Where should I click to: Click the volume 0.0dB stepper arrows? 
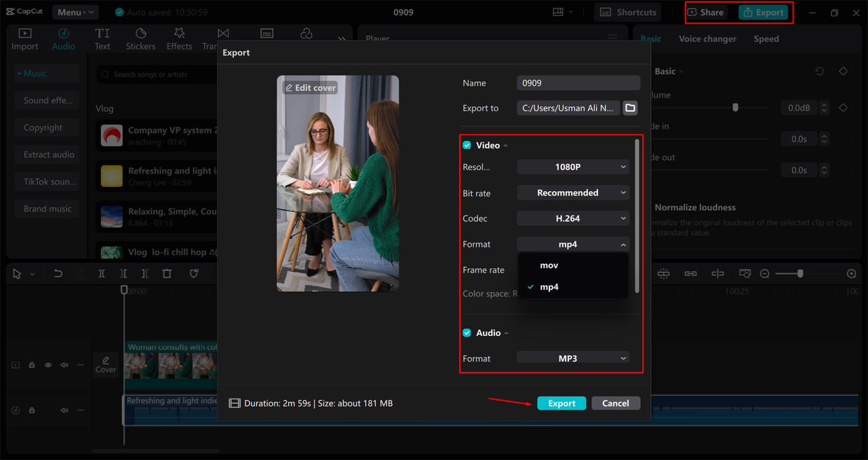click(x=825, y=108)
